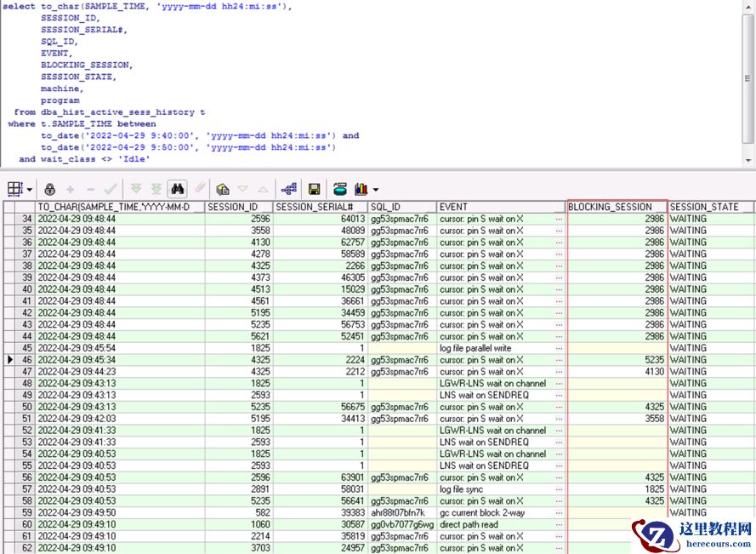The image size is (756, 554).
Task: Select row 59 via its row number cell
Action: click(x=26, y=513)
